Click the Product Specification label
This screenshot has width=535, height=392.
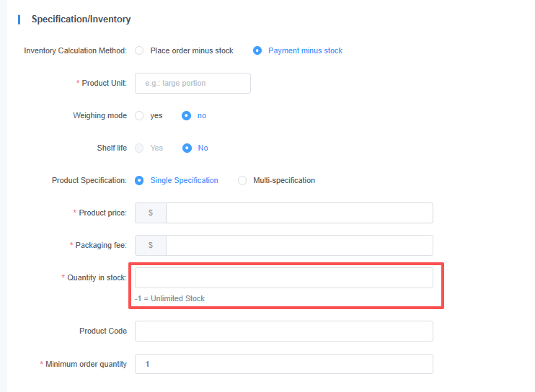(x=89, y=181)
